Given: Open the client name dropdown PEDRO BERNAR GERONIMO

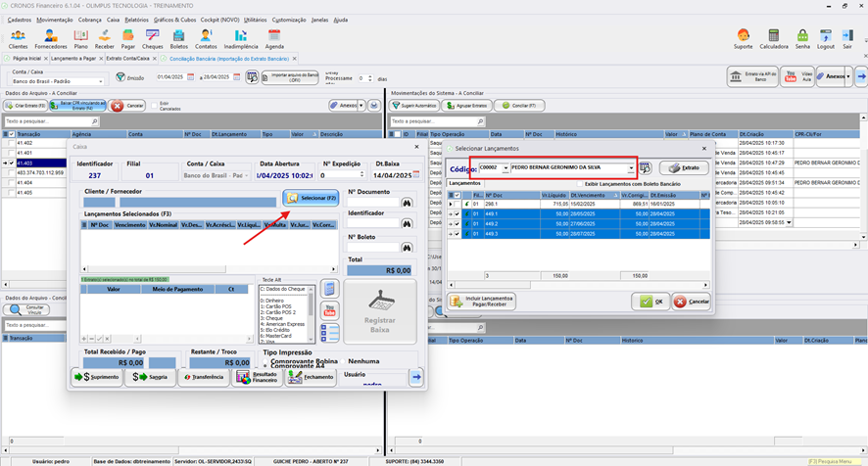Looking at the screenshot, I should tap(631, 167).
